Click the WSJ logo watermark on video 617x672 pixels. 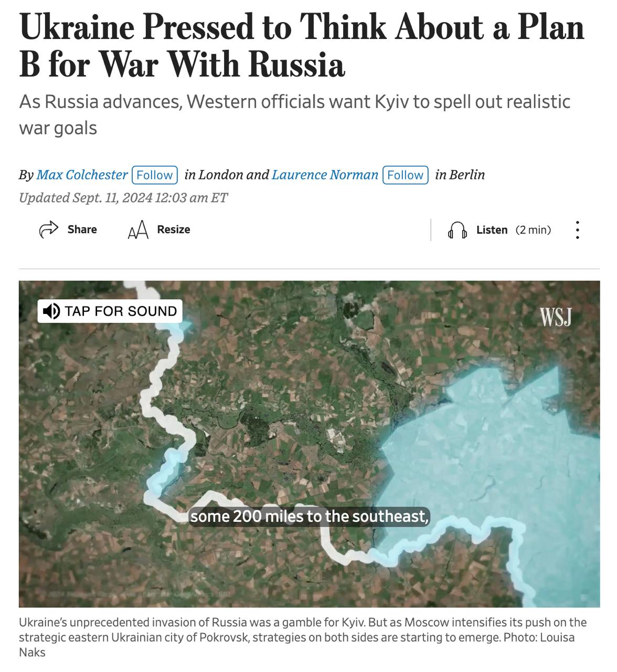(555, 317)
